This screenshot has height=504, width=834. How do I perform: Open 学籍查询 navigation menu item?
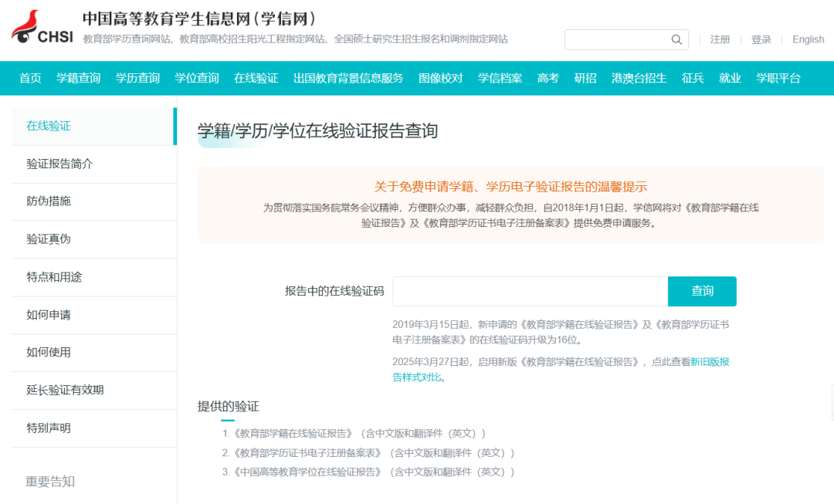(78, 78)
